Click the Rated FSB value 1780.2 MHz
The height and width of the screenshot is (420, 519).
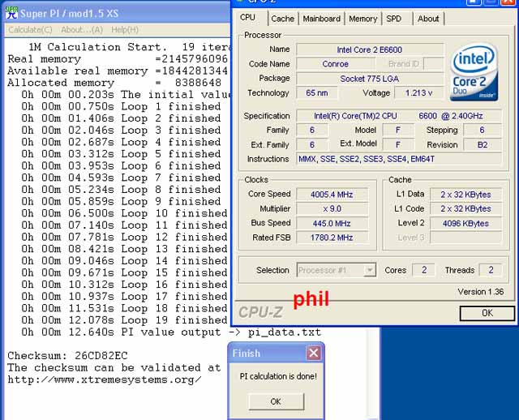[x=332, y=238]
